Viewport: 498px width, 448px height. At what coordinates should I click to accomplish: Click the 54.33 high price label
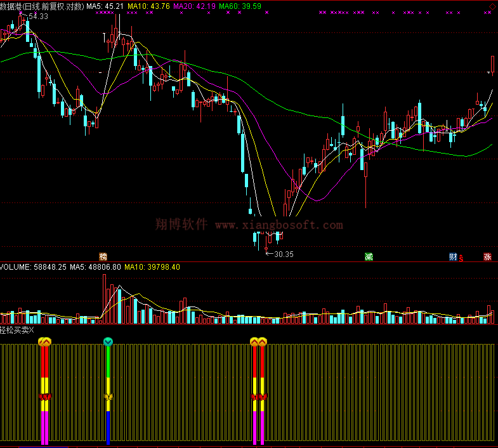(38, 16)
